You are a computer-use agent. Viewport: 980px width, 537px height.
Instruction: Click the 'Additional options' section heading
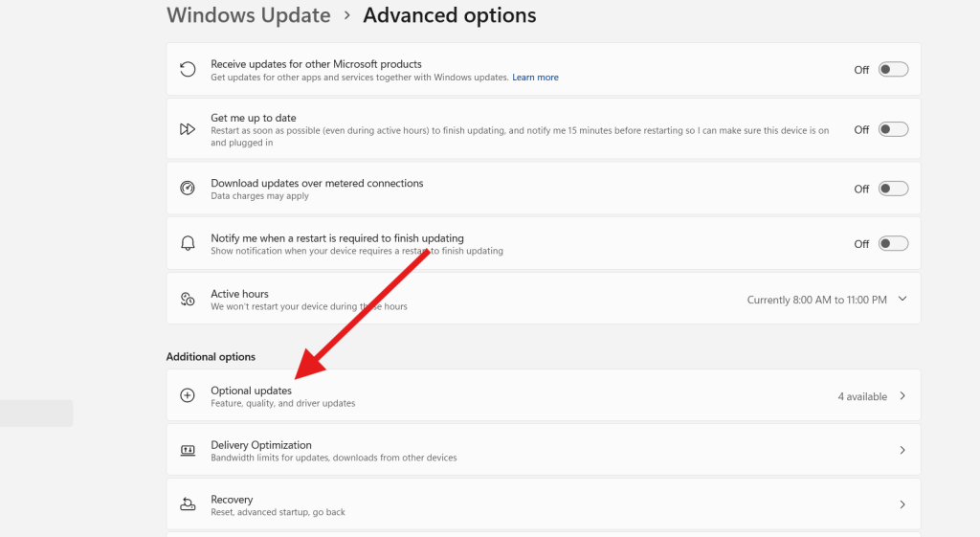(x=211, y=356)
